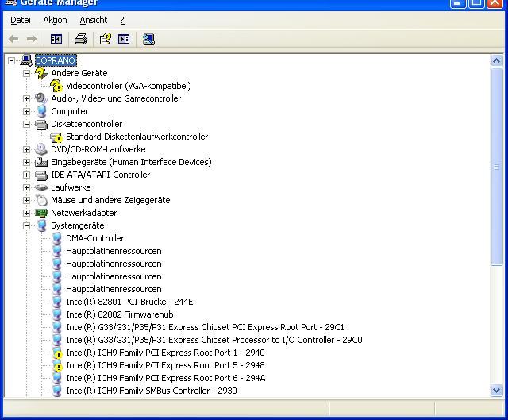508x420 pixels.
Task: Open the ? help menu
Action: coord(122,20)
